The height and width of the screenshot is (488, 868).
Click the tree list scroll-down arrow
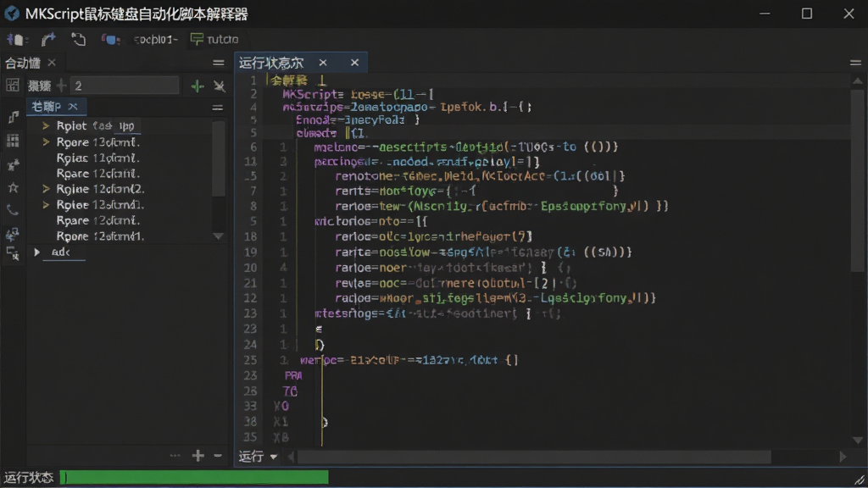click(x=219, y=236)
